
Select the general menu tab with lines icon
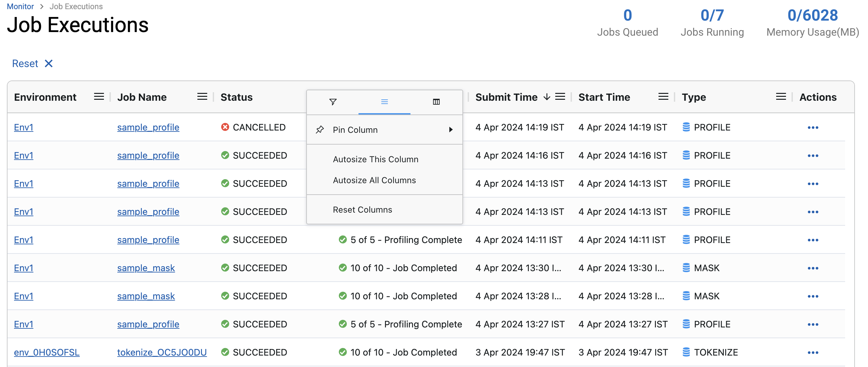point(384,102)
